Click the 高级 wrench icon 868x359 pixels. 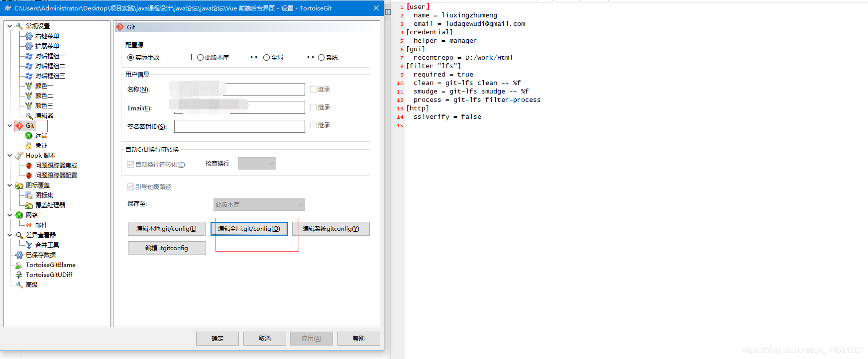point(19,285)
